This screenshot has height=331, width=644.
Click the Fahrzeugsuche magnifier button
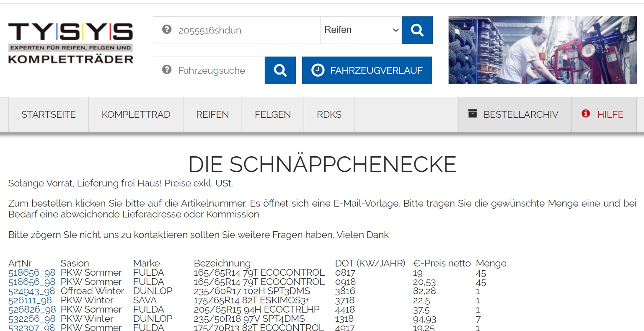coord(280,70)
